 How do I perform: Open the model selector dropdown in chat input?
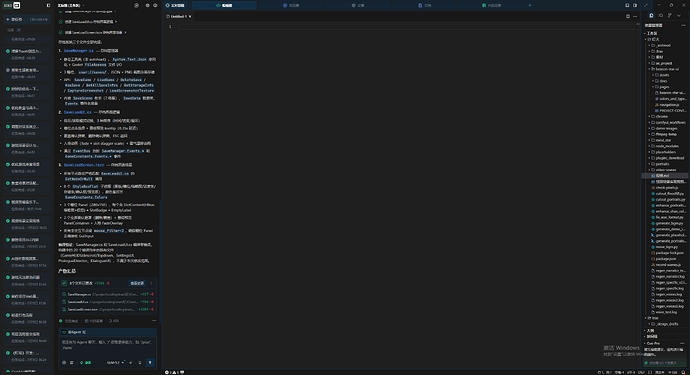click(115, 363)
